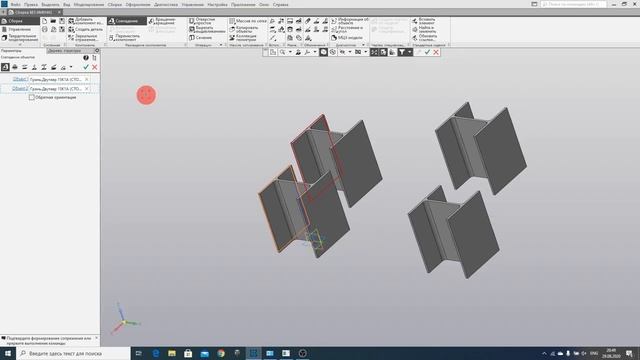Viewport: 640px width, 360px height.
Task: Clear the Object 1 field with its X
Action: pyautogui.click(x=87, y=79)
